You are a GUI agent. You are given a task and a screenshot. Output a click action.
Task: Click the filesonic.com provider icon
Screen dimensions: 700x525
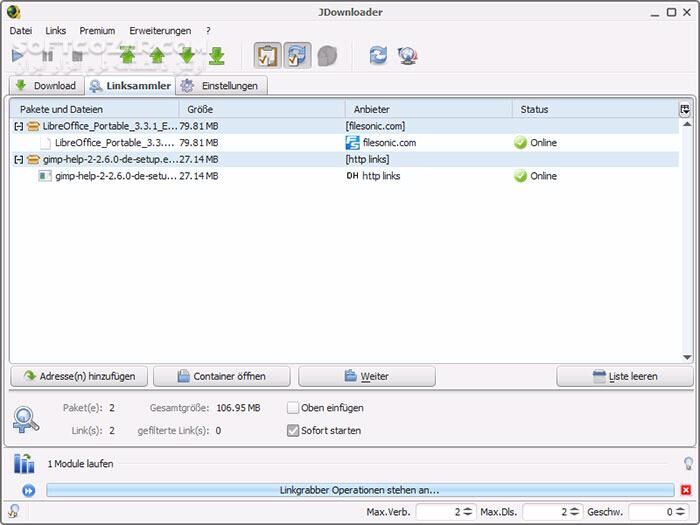353,143
